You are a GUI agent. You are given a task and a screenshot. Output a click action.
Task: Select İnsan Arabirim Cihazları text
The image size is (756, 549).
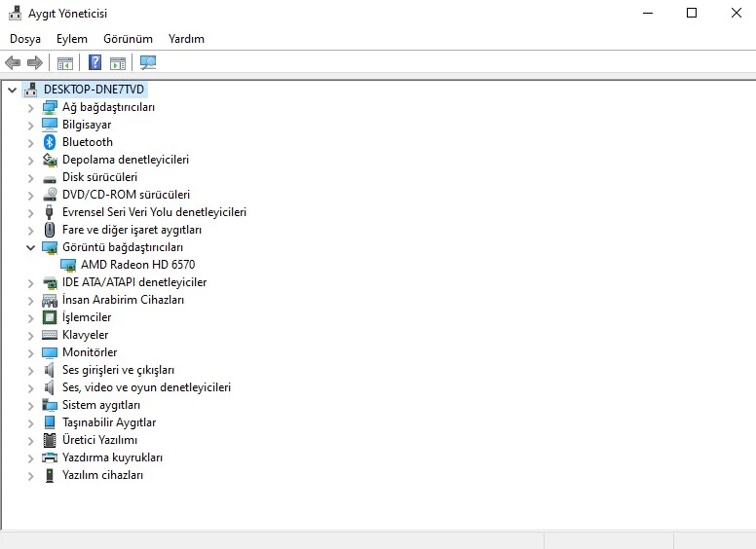[x=123, y=300]
